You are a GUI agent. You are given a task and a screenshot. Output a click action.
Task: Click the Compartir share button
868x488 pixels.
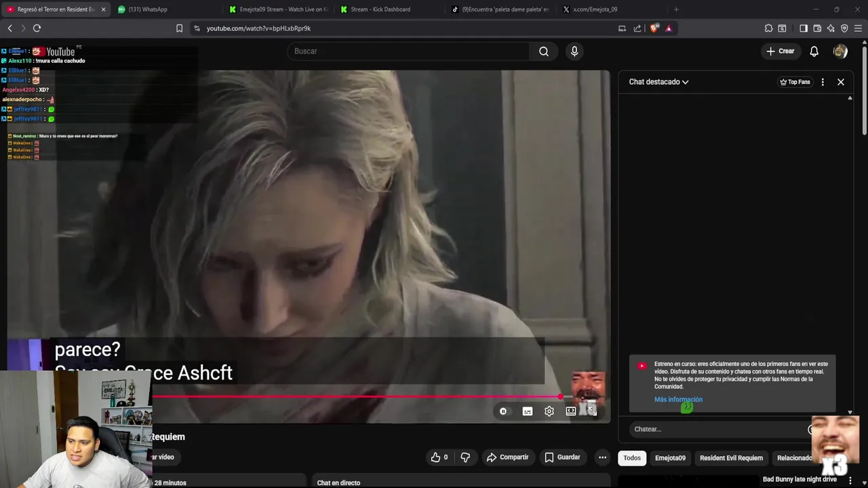[507, 457]
